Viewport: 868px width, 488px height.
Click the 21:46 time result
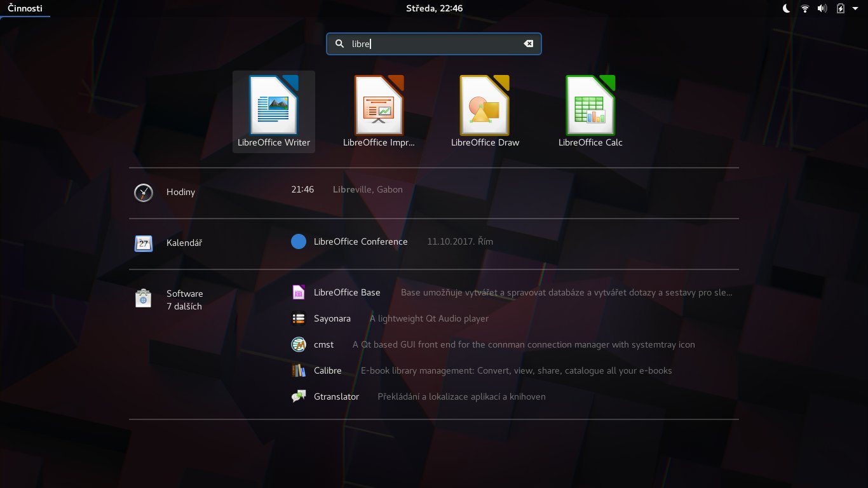(x=302, y=189)
